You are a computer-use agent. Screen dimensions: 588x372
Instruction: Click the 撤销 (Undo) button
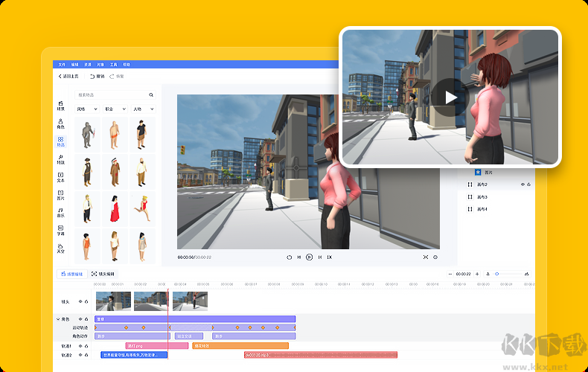pyautogui.click(x=98, y=76)
